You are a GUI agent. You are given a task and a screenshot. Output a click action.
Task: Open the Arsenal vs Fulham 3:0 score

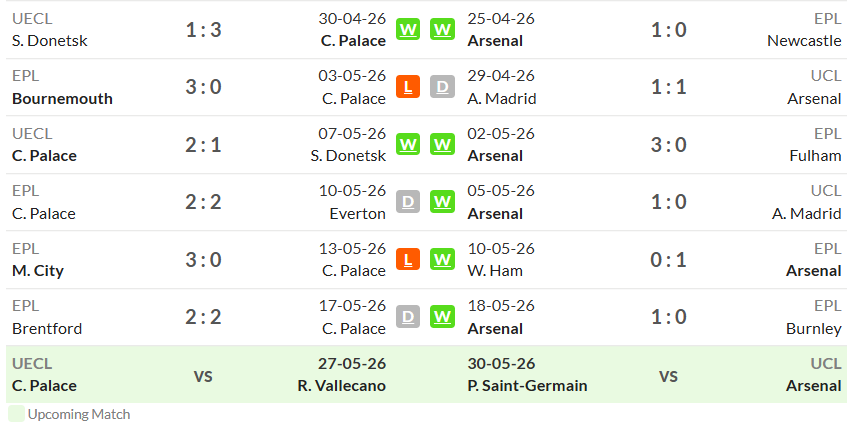coord(669,145)
